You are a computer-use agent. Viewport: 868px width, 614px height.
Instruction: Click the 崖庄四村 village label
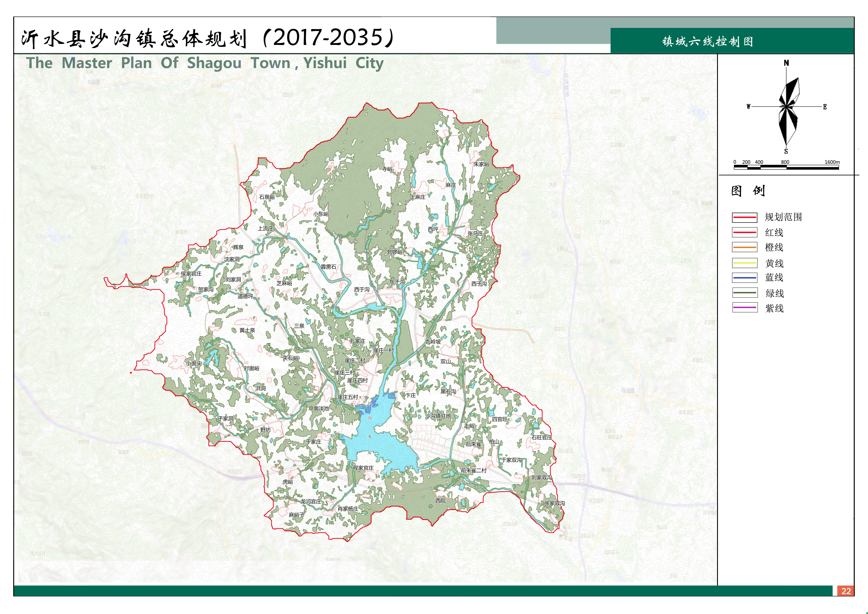click(x=357, y=381)
